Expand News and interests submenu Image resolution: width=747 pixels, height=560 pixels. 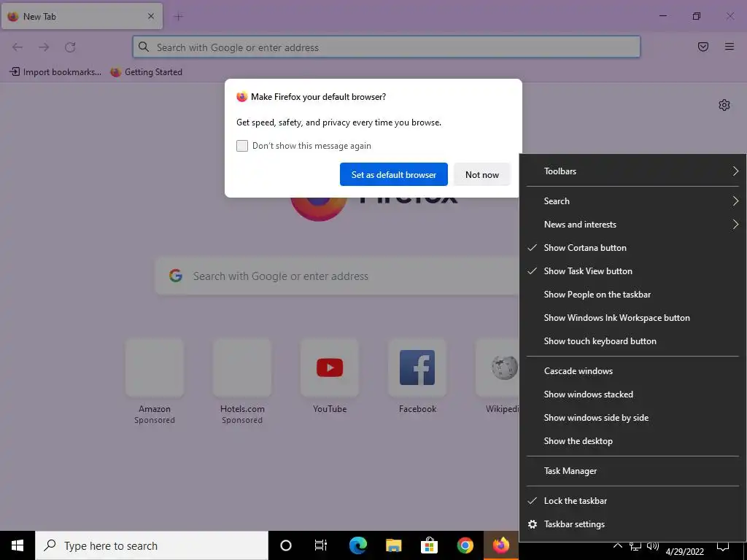[632, 225]
